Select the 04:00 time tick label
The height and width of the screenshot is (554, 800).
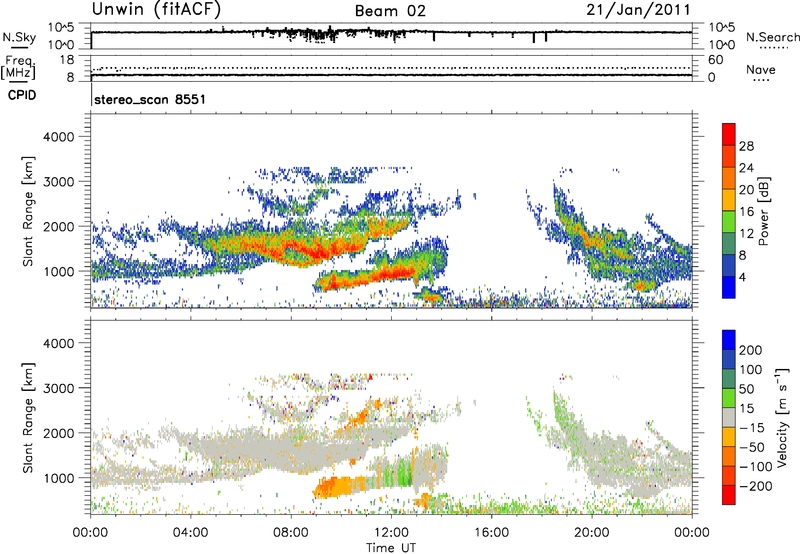click(190, 533)
